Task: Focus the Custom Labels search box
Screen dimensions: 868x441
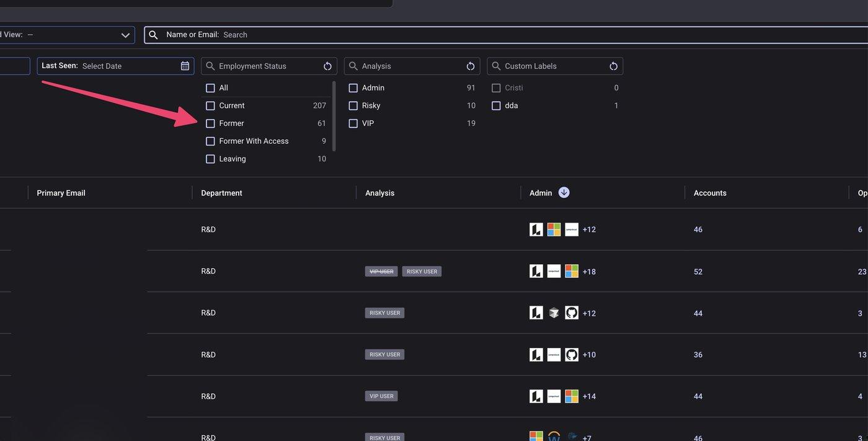Action: pyautogui.click(x=555, y=66)
